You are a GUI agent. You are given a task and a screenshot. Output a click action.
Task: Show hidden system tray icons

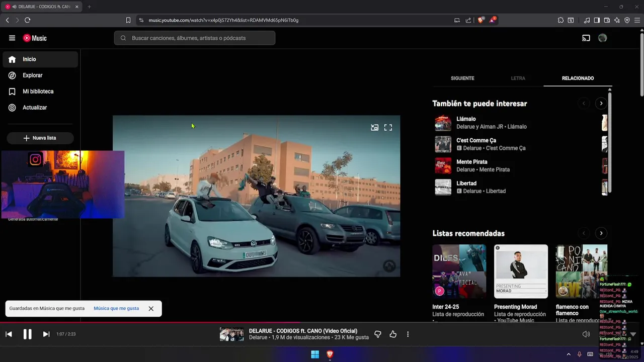coord(569,354)
